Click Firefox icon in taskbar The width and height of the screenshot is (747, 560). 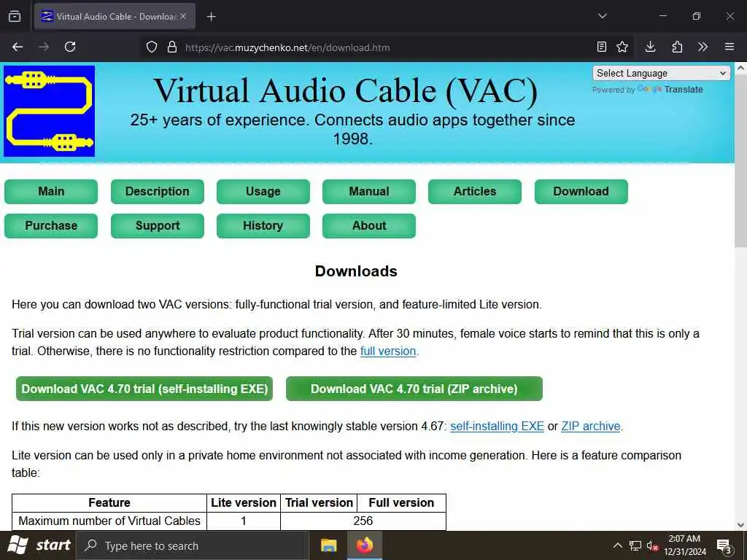365,545
